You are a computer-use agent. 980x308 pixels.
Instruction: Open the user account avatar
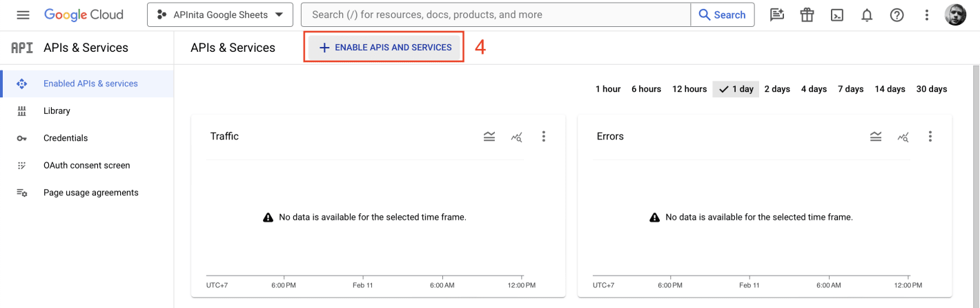[956, 15]
